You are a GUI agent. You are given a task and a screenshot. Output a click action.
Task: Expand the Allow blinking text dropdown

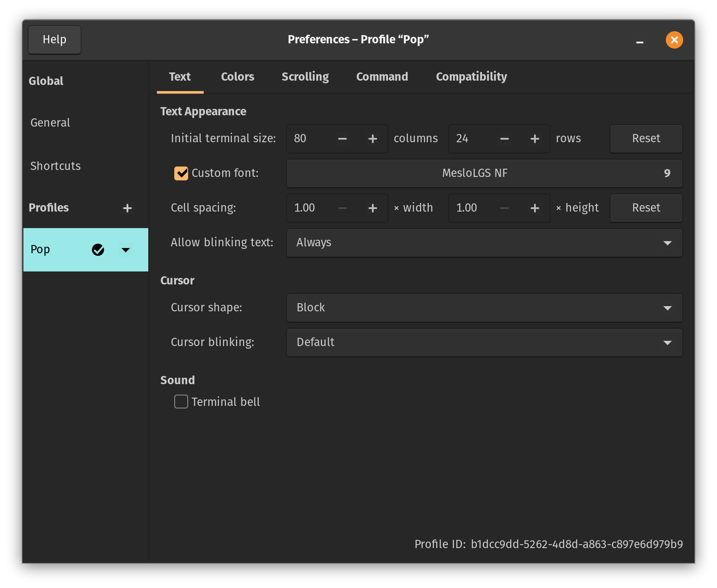pyautogui.click(x=484, y=243)
